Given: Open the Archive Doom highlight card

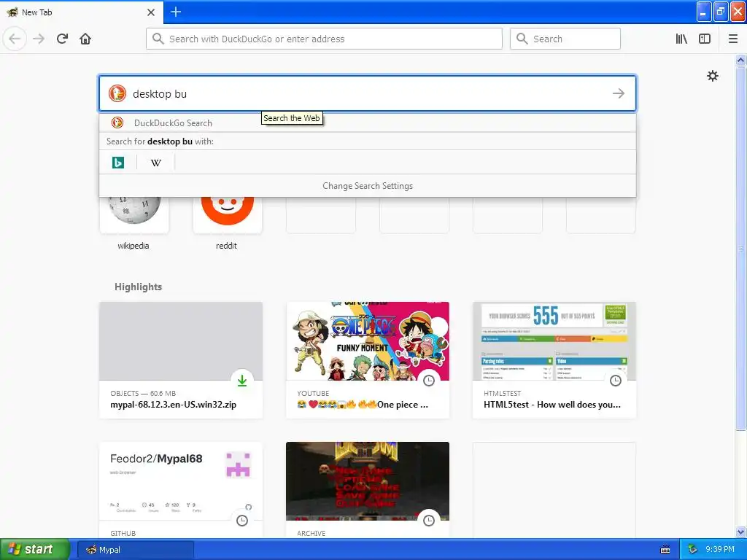Looking at the screenshot, I should (368, 491).
